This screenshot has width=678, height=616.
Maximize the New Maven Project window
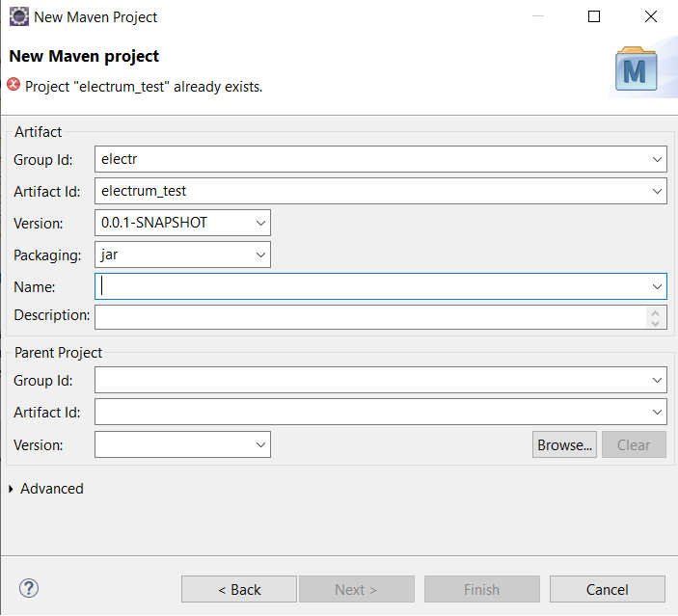(594, 16)
